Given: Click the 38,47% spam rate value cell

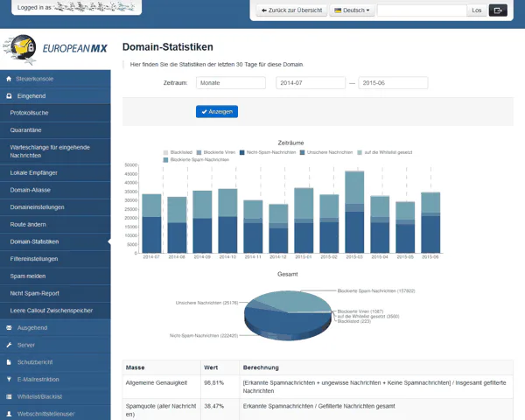Looking at the screenshot, I should tap(220, 410).
